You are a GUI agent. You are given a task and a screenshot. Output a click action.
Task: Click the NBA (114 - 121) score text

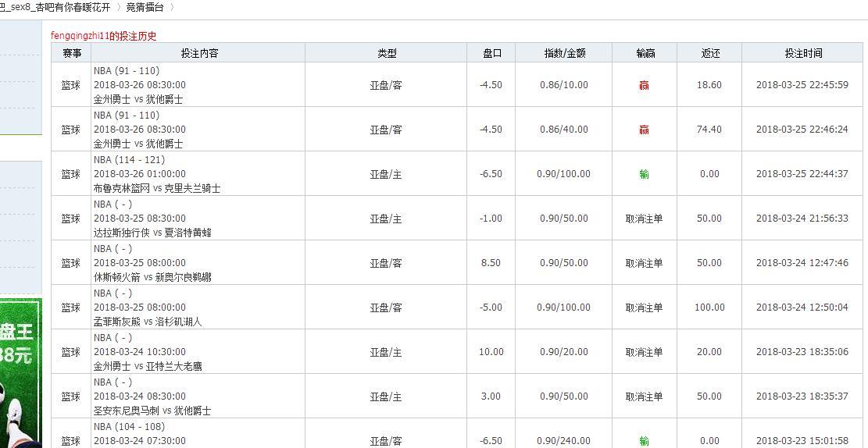click(x=129, y=159)
